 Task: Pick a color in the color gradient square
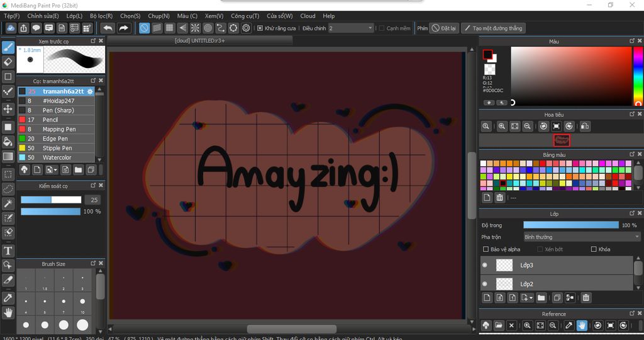571,76
